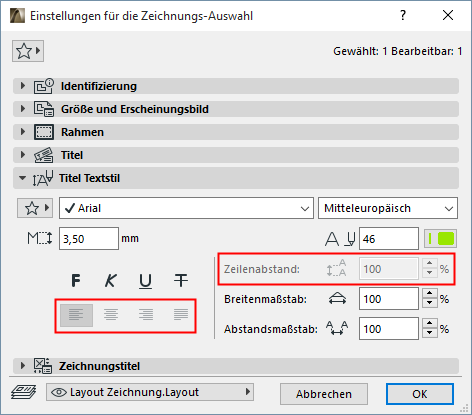Image resolution: width=472 pixels, height=415 pixels.
Task: Toggle italic (K) text formatting
Action: pos(111,280)
